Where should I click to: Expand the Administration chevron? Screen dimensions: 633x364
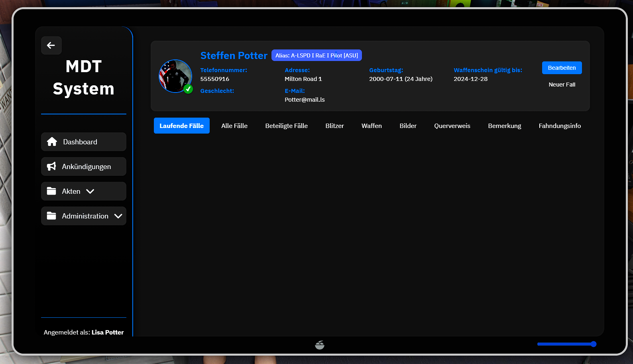118,216
